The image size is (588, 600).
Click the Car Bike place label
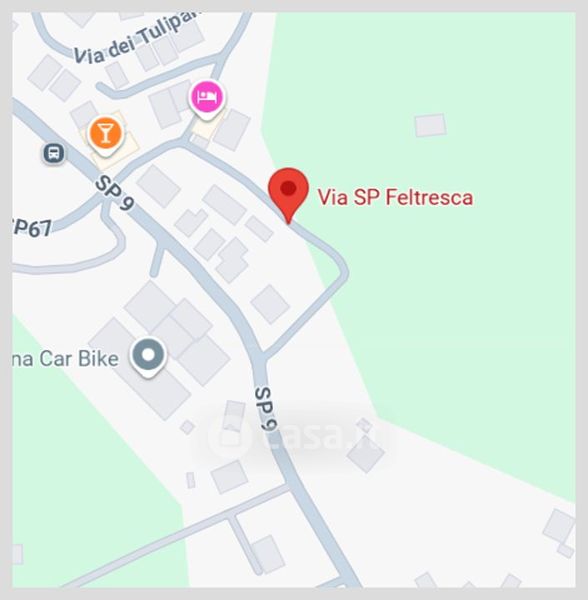65,359
